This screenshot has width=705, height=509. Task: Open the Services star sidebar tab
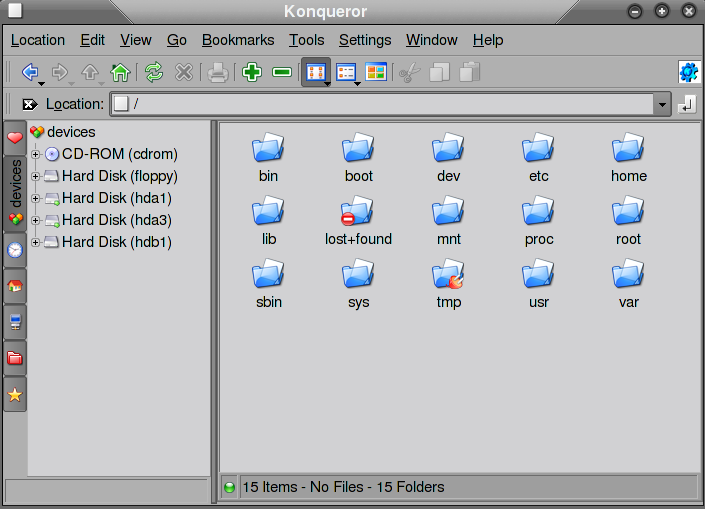(x=15, y=395)
